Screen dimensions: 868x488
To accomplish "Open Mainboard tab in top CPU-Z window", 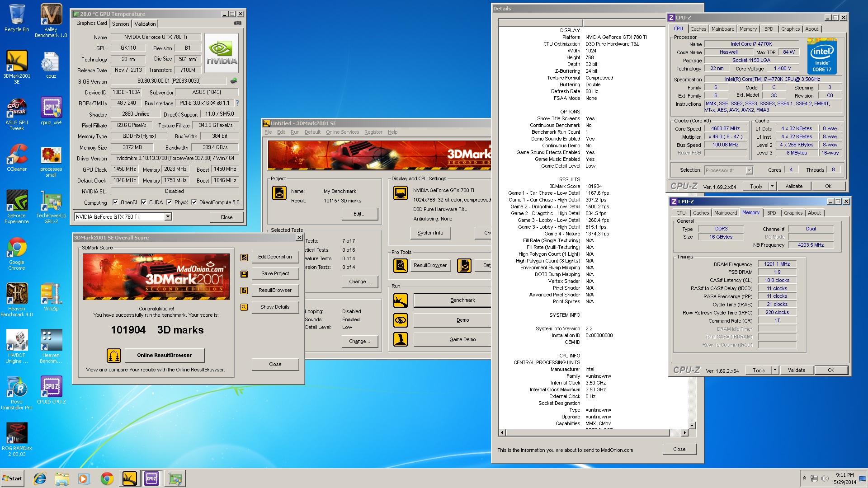I will [723, 29].
